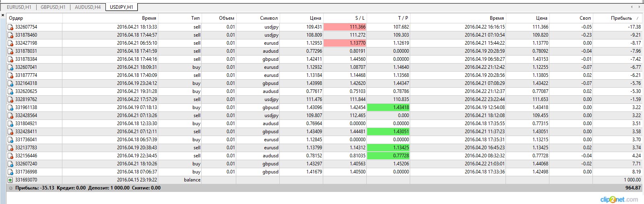
Task: Click the summary text 'Депозит: 1 000.00'
Action: 109,188
